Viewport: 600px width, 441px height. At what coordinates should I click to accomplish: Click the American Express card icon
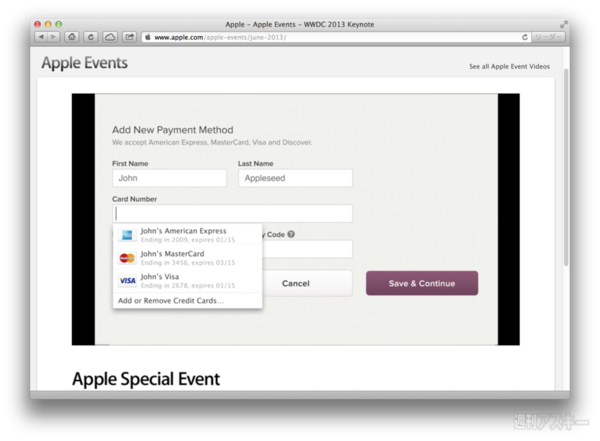point(127,235)
